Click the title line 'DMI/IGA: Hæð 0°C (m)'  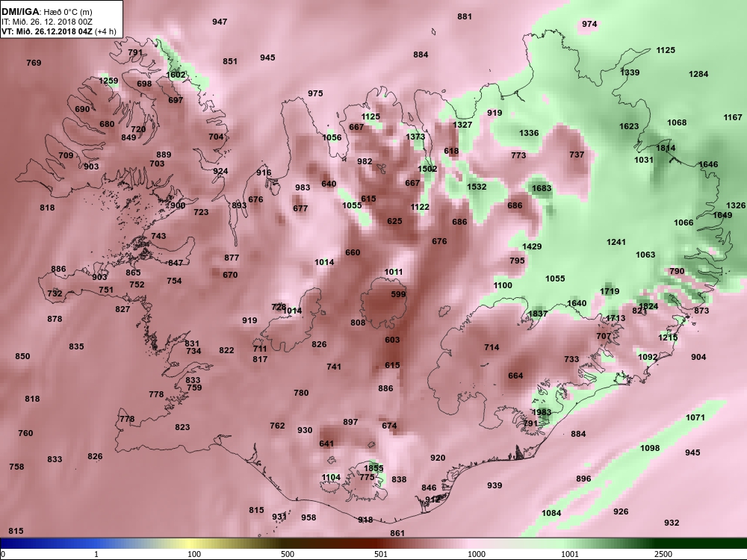[x=47, y=12]
